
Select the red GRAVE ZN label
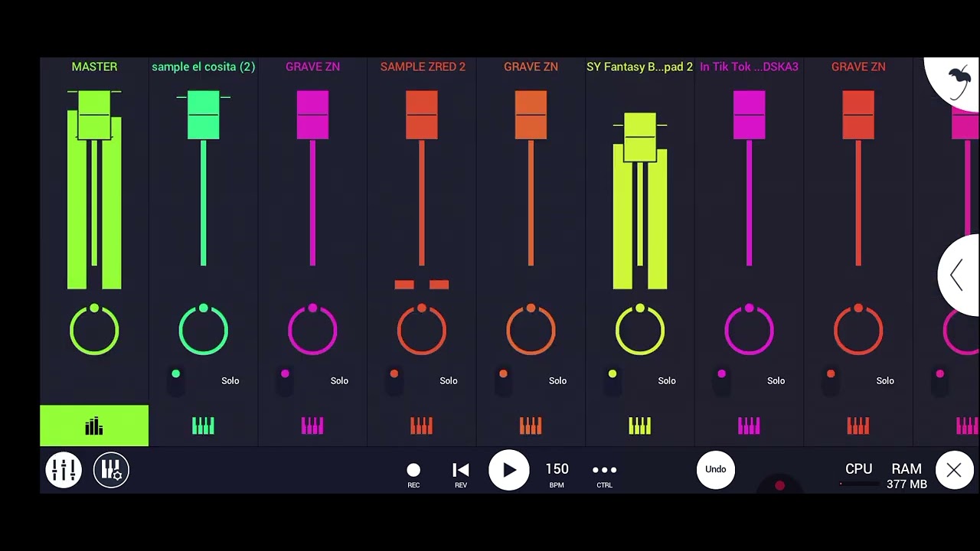click(x=858, y=67)
